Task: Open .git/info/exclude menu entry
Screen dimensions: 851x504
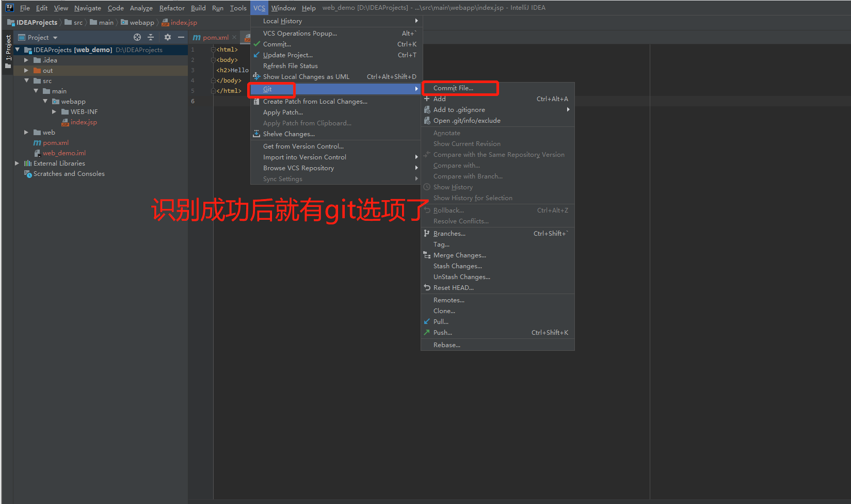Action: pos(497,121)
